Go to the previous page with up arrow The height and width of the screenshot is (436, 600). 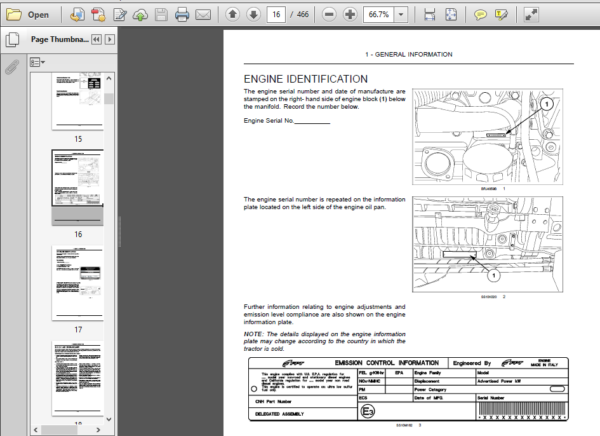pos(232,15)
